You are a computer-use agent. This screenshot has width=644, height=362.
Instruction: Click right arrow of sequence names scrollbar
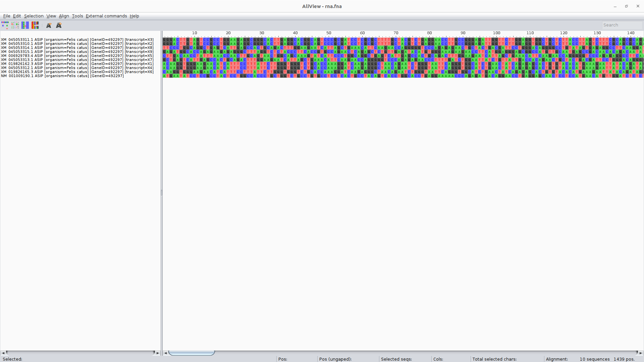(158, 353)
